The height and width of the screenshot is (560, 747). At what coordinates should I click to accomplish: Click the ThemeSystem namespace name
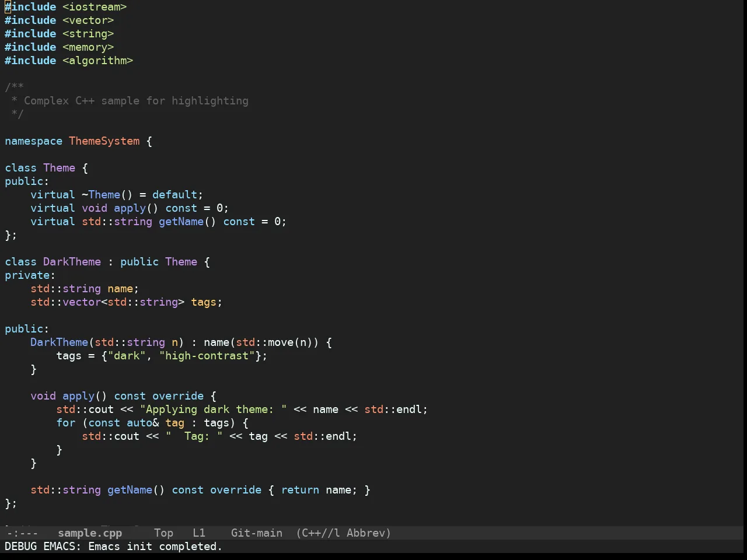[x=104, y=141]
